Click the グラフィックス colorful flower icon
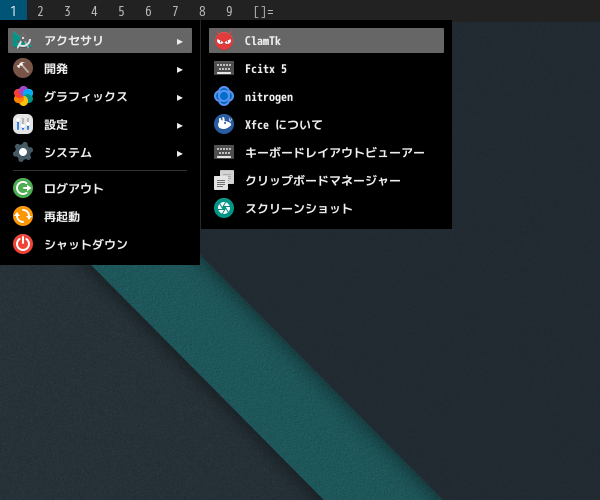 coord(23,96)
